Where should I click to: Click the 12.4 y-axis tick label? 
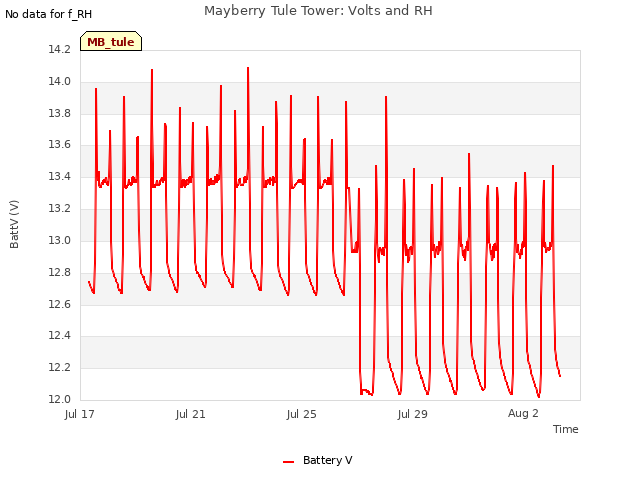pyautogui.click(x=60, y=336)
